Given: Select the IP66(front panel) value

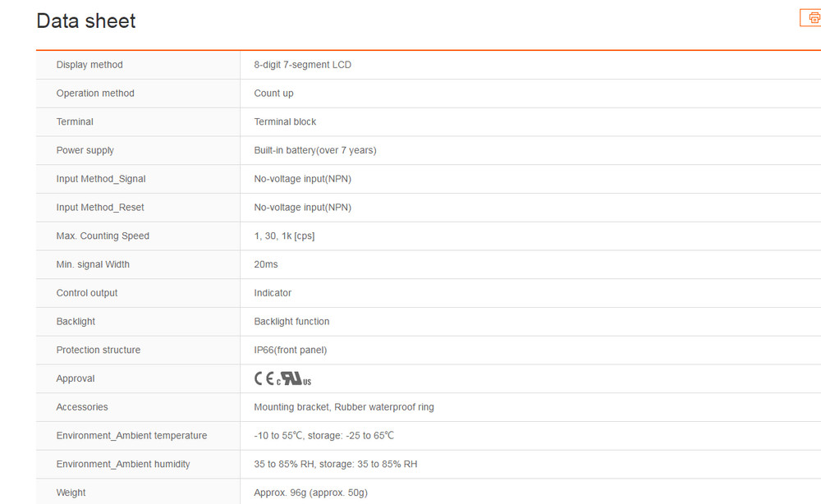Looking at the screenshot, I should coord(290,351).
